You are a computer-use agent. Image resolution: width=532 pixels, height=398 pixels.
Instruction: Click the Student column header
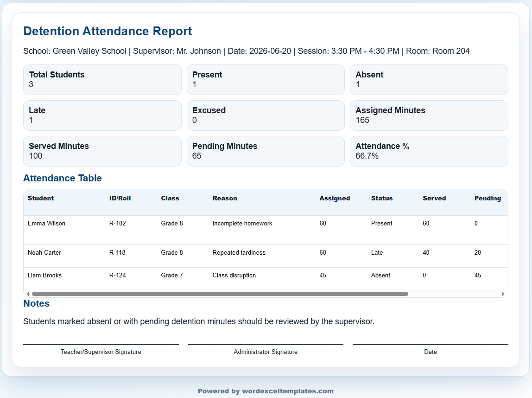(41, 198)
